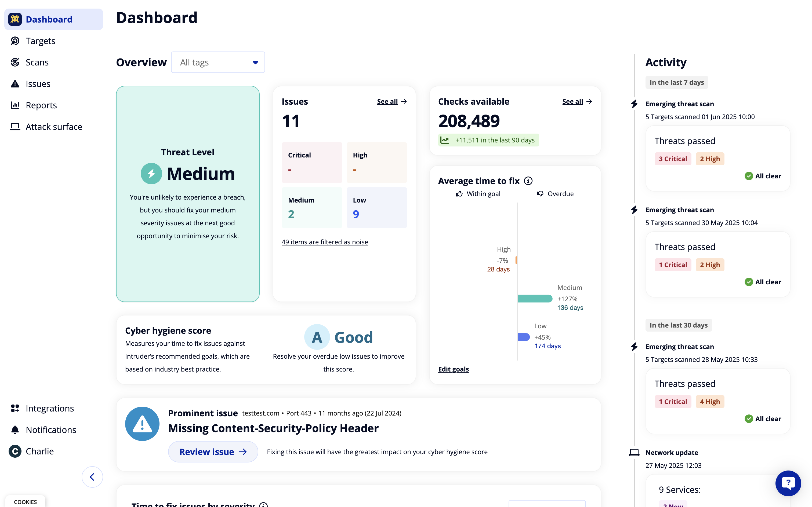
Task: Click the Integrations grid icon
Action: [15, 408]
